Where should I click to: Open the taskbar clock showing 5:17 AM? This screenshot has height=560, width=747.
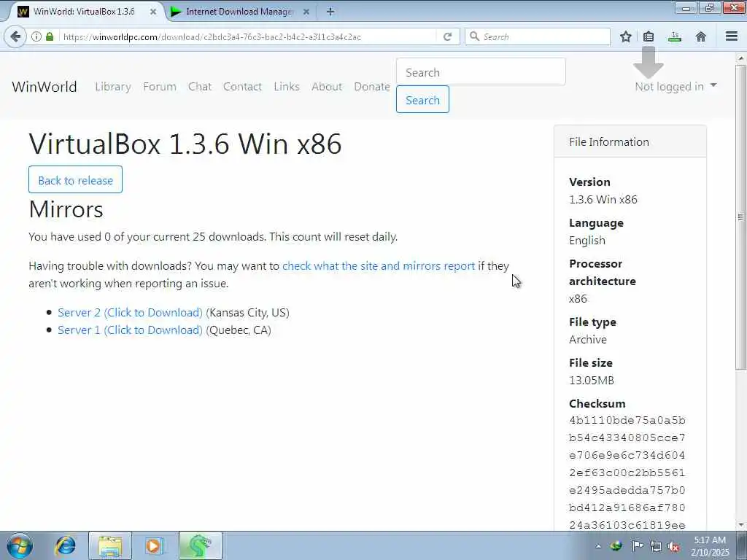(710, 546)
